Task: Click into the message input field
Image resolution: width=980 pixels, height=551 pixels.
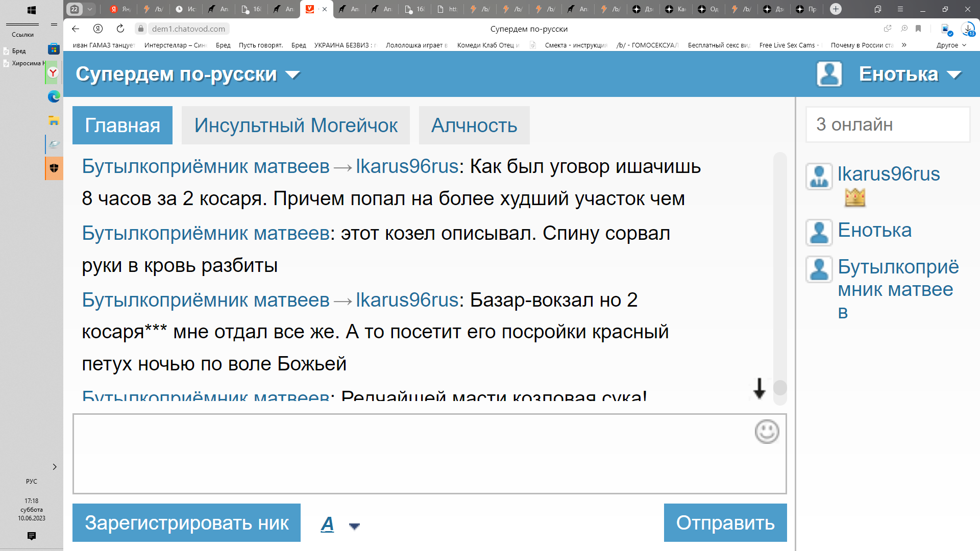Action: pos(408,454)
